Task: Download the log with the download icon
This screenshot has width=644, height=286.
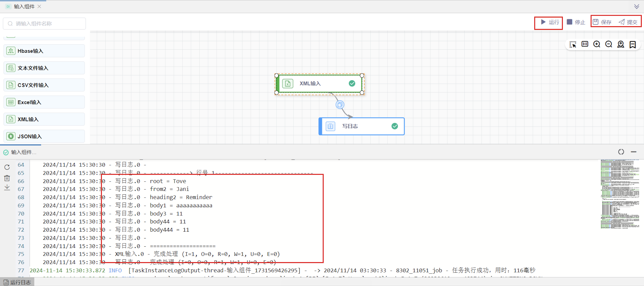Action: [7, 187]
